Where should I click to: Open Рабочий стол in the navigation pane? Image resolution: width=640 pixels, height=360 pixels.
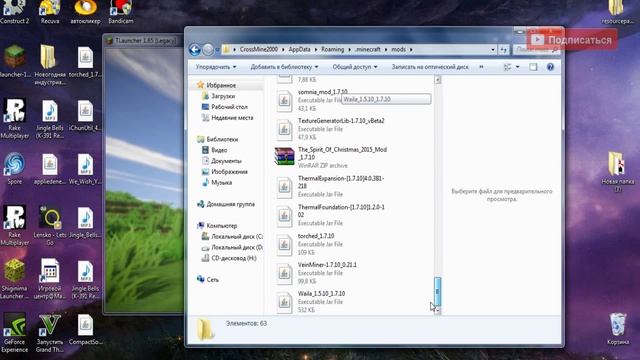[229, 107]
